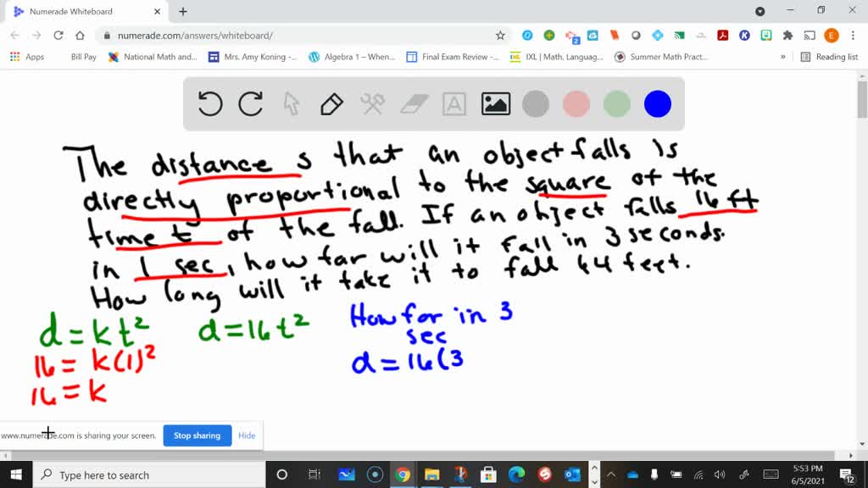
Task: Select the pointer selection tool
Action: [291, 104]
